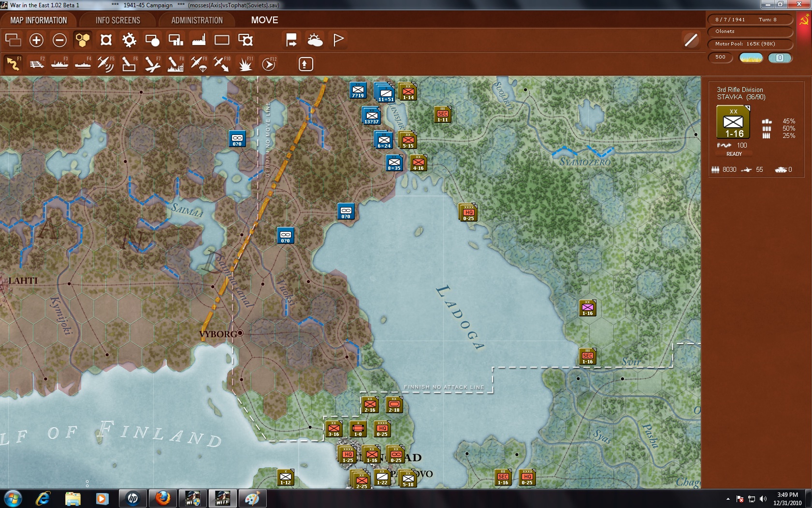Viewport: 812px width, 508px height.
Task: Click the Olonets location name field
Action: tap(750, 31)
